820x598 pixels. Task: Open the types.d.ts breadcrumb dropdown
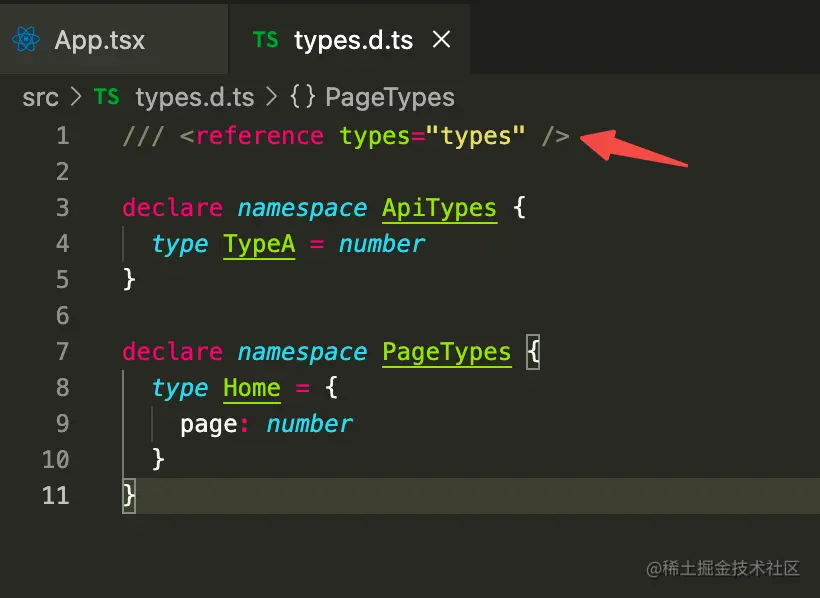pos(195,97)
